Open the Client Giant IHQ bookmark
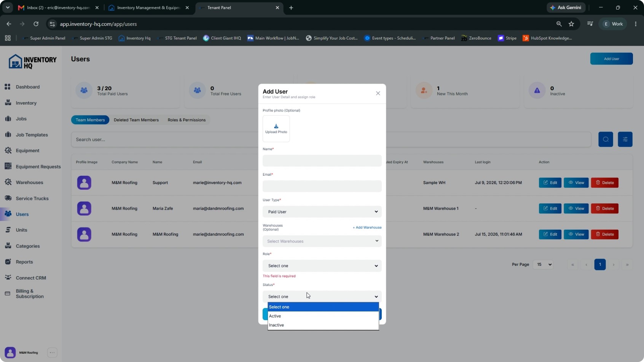Image resolution: width=644 pixels, height=362 pixels. point(222,38)
